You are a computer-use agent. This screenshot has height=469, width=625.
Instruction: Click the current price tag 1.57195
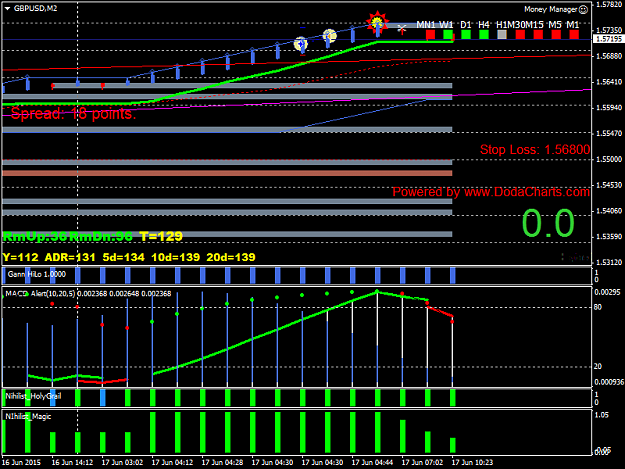[608, 39]
